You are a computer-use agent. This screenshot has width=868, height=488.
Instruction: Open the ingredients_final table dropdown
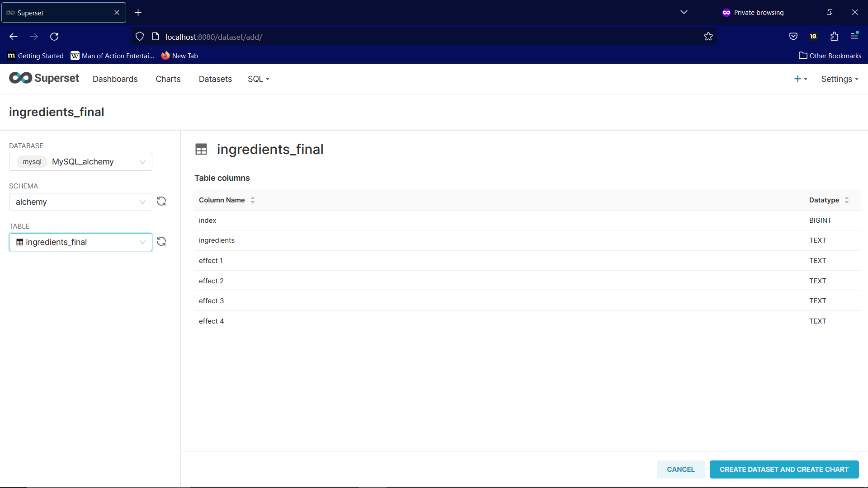click(x=80, y=242)
